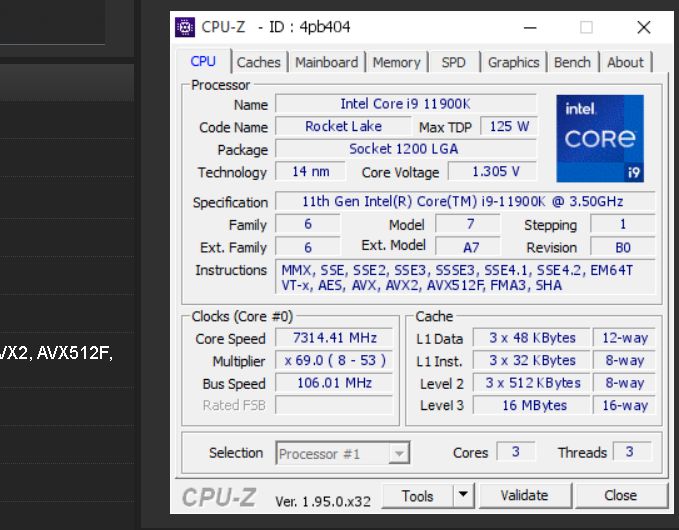Select the CPU tab
This screenshot has height=530, width=679.
[x=203, y=61]
